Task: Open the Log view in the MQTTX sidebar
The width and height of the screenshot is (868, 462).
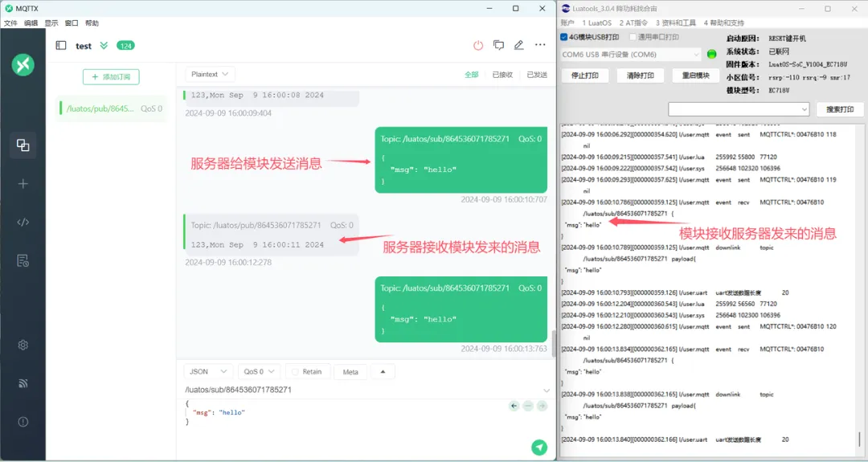Action: [23, 260]
